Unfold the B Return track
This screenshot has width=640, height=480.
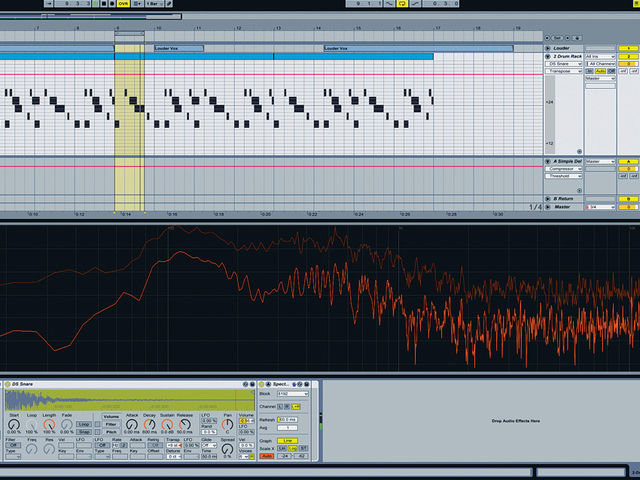tap(548, 199)
